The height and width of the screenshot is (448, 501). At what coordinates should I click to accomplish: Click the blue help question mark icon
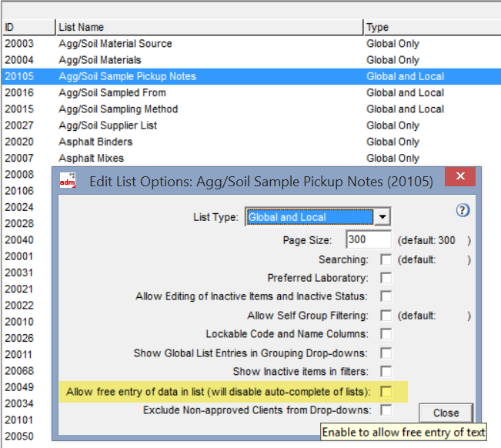(x=463, y=210)
